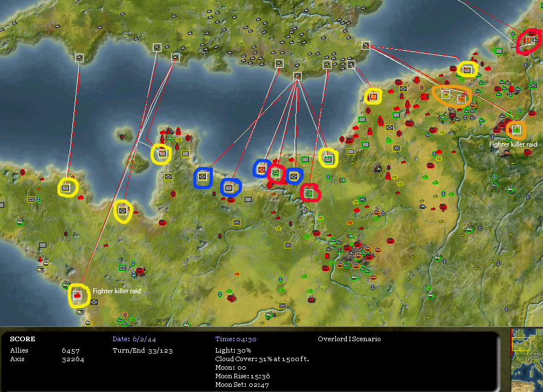Click the Date: 6/2/44 readout
543x392 pixels.
[x=134, y=339]
